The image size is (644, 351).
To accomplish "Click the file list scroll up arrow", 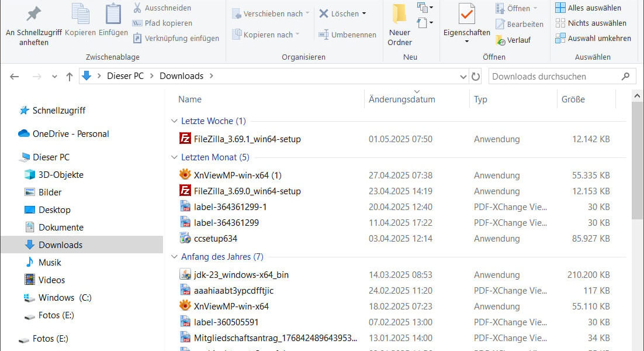I will tap(637, 96).
